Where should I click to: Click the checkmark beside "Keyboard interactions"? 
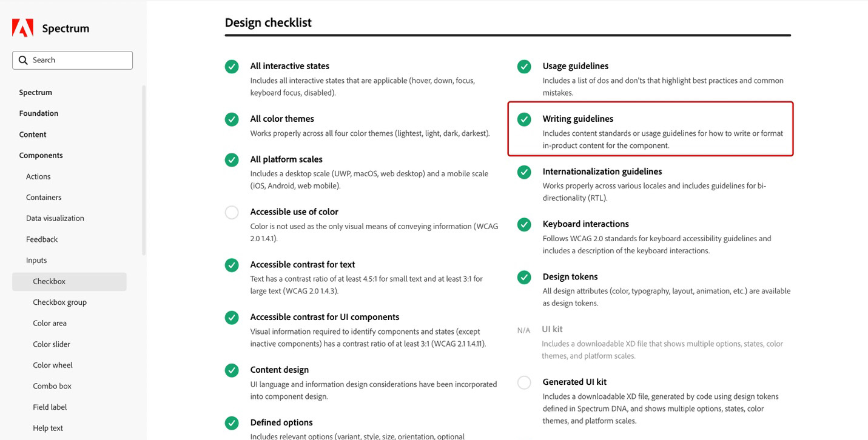coord(523,225)
